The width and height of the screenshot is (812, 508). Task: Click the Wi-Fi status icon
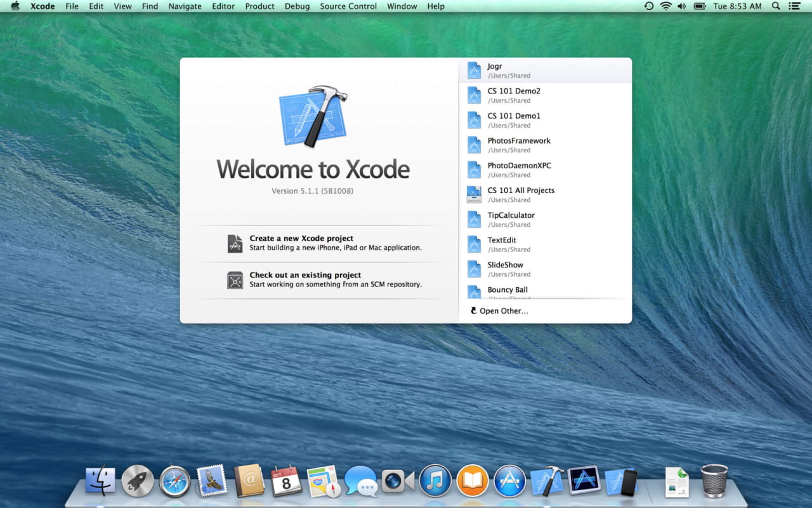coord(665,6)
